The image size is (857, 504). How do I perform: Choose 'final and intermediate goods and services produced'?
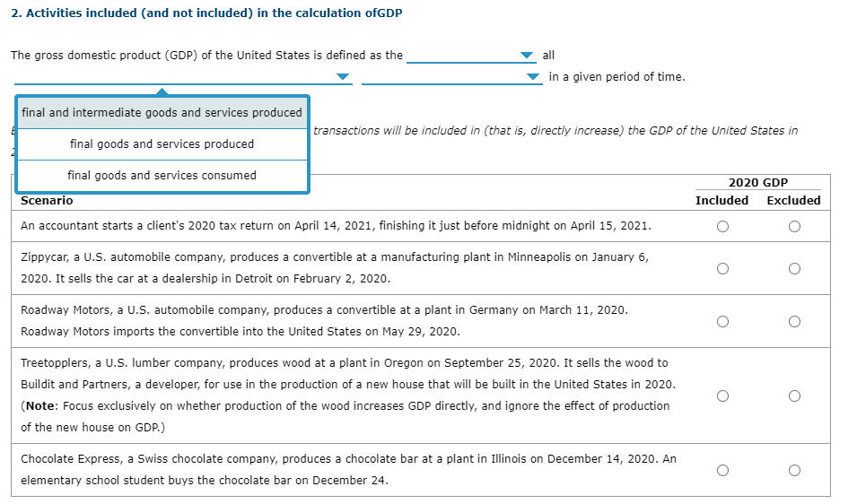pos(162,112)
